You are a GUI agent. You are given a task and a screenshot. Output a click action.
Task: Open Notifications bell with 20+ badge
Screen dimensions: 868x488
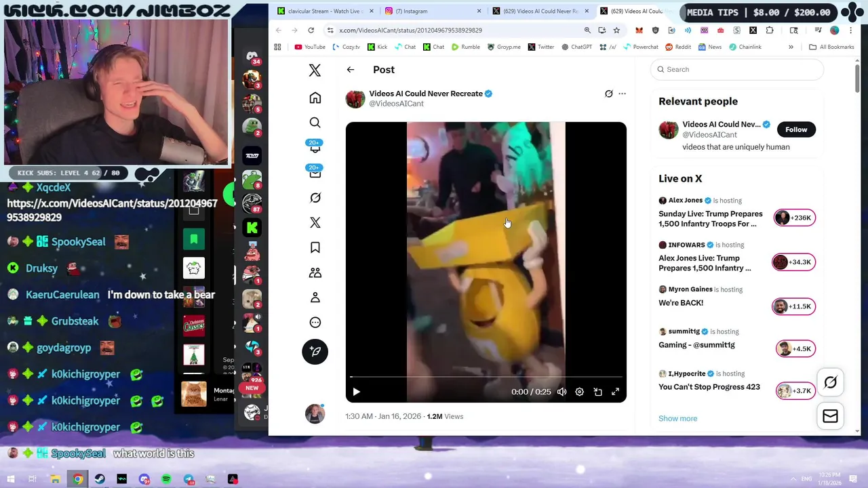pyautogui.click(x=315, y=146)
